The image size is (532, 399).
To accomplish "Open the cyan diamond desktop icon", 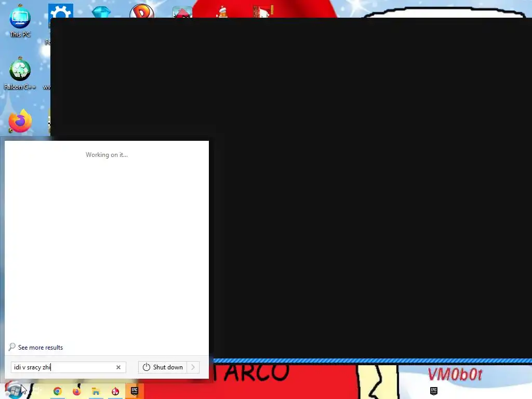I will pos(101,12).
